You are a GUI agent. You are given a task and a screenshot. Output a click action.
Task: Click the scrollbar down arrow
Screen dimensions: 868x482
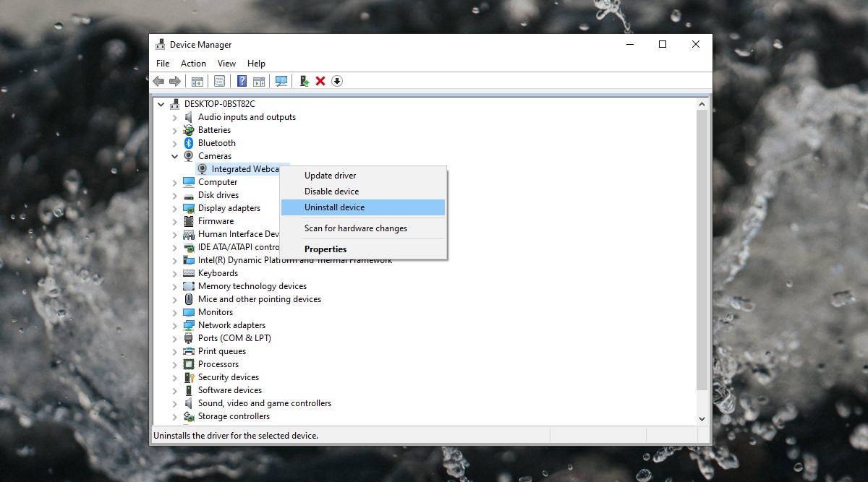[702, 418]
